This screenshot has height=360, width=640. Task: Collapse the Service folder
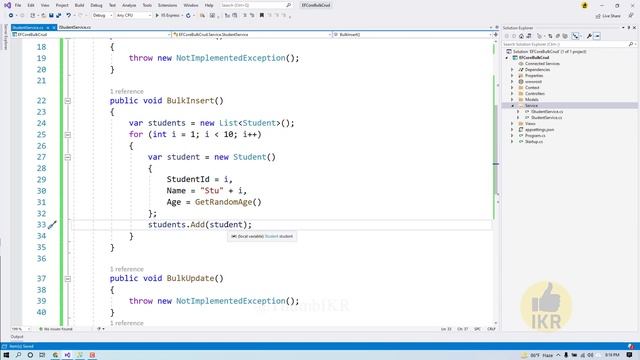click(512, 106)
